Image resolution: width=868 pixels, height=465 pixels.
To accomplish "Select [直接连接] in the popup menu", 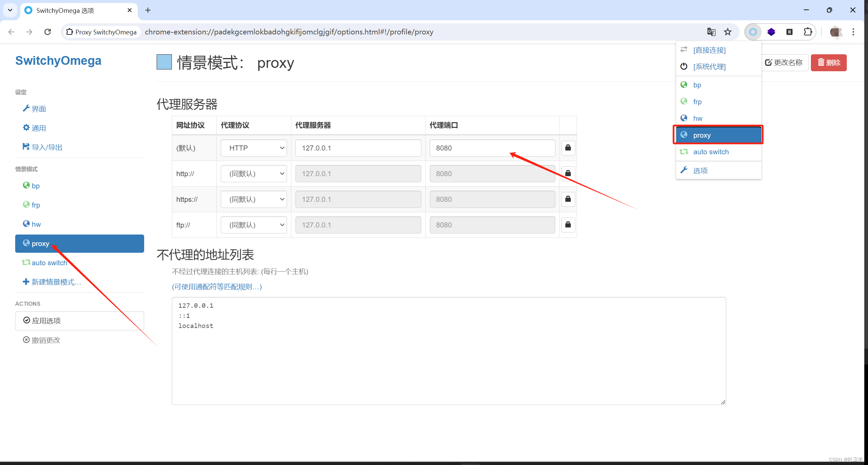I will coord(718,50).
